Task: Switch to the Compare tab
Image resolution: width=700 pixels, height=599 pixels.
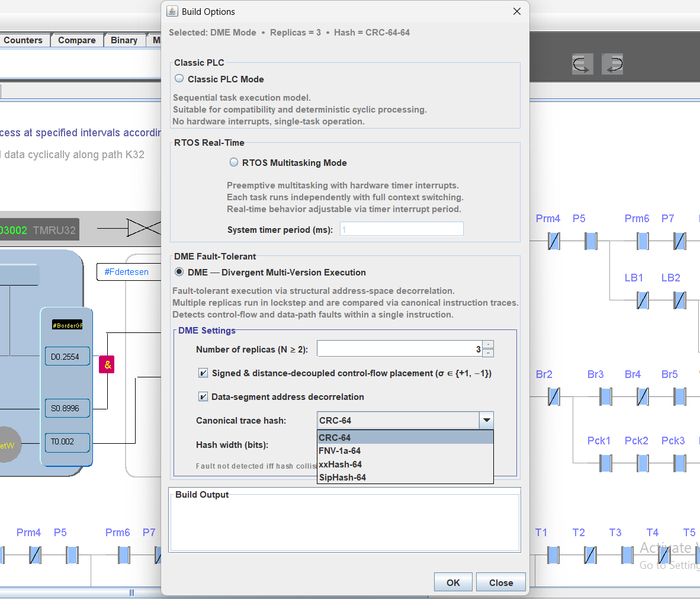Action: 76,40
